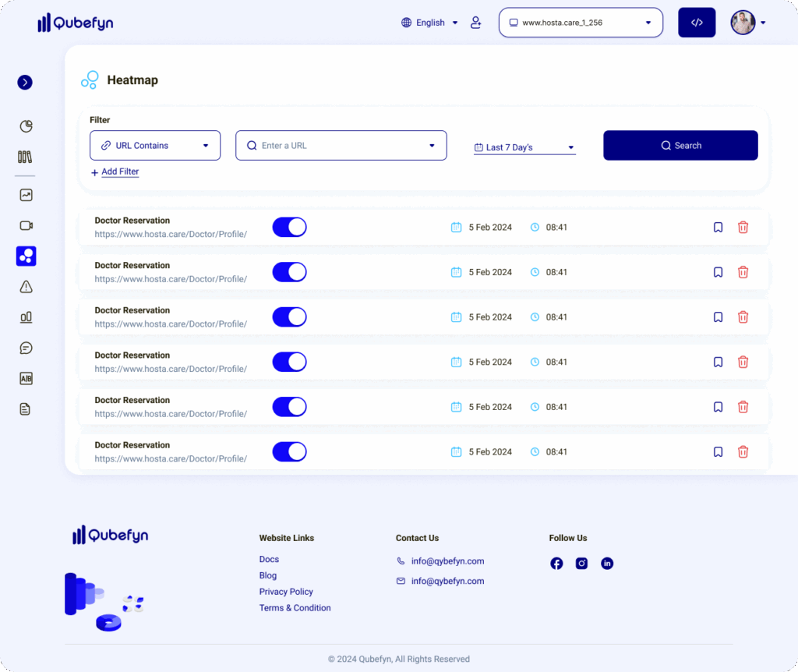Open the Facebook icon under Follow Us
Screen dimensions: 798x672
[556, 564]
